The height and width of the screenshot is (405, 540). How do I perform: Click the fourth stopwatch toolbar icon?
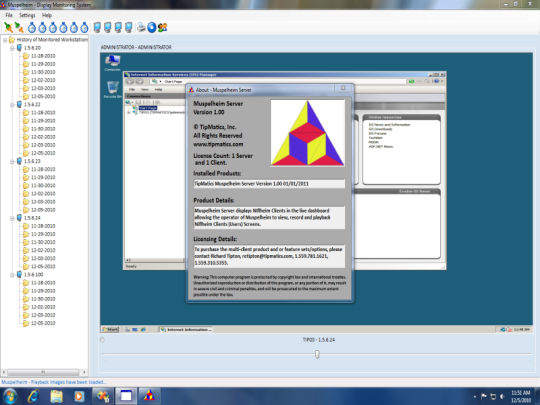point(63,27)
